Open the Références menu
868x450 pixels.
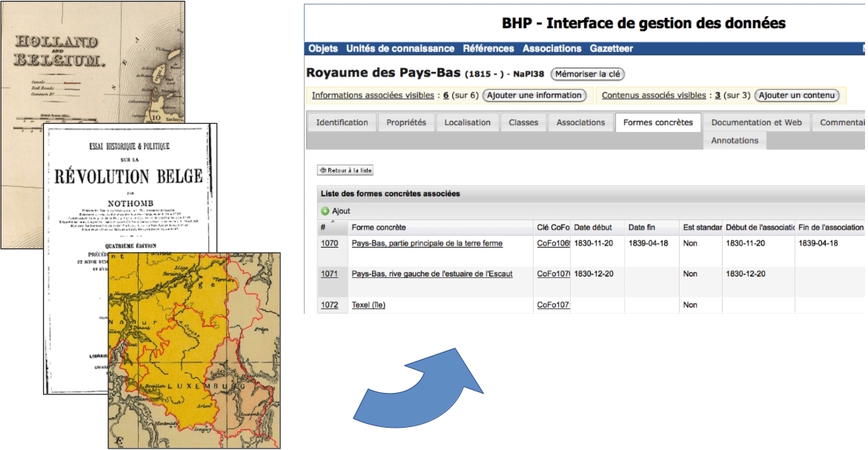(x=488, y=49)
